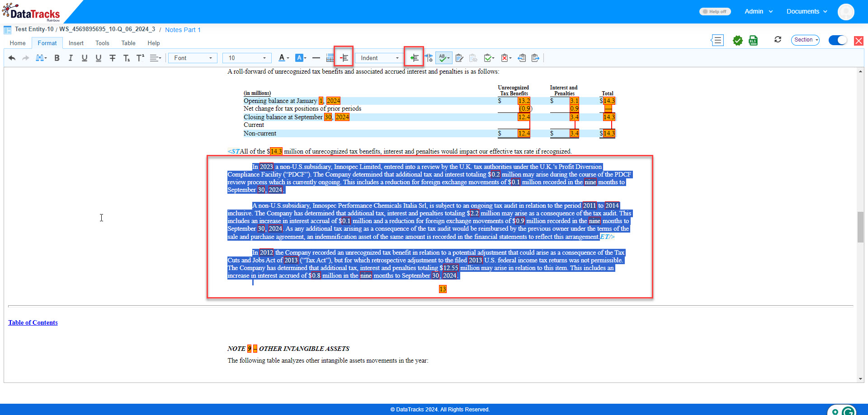Viewport: 868px width, 415px height.
Task: Click the 'Non-current' table row label
Action: pos(260,133)
